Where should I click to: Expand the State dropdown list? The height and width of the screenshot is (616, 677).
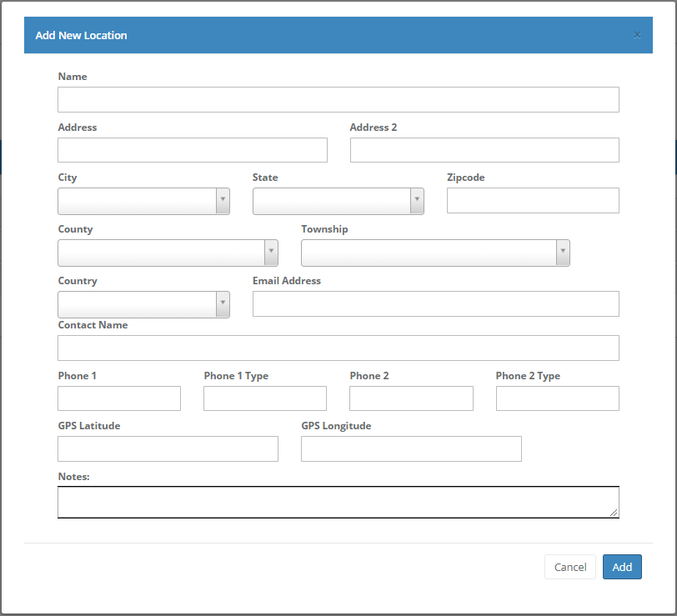338,201
